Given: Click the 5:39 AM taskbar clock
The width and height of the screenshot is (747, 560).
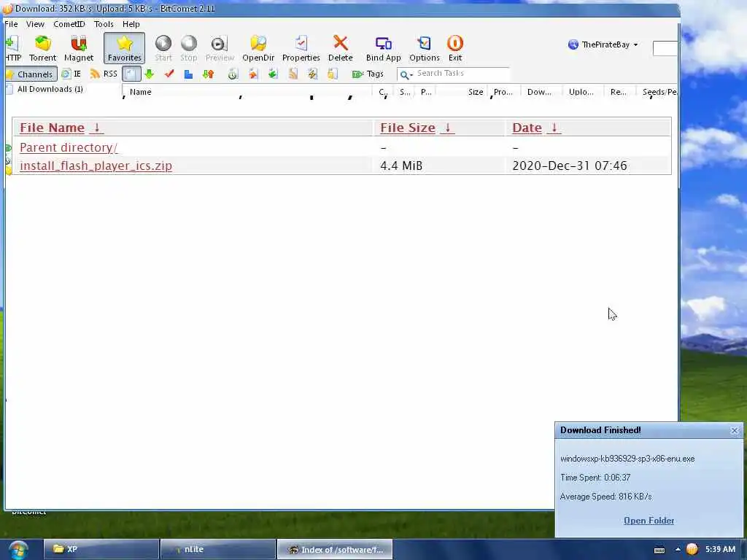Looking at the screenshot, I should [720, 549].
